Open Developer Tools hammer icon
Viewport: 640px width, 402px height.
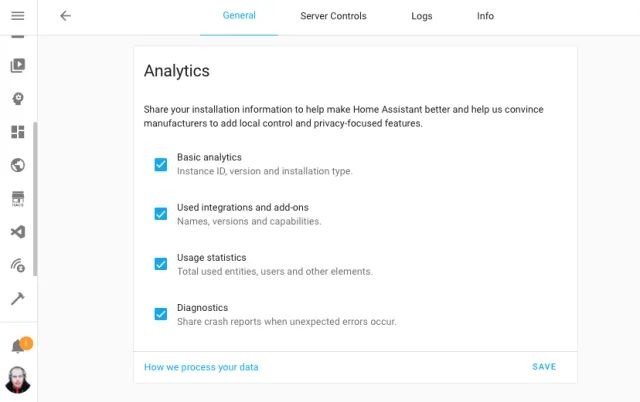point(17,298)
